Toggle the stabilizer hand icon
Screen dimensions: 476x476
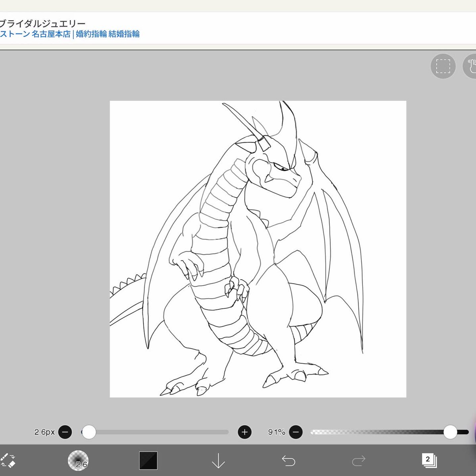click(470, 66)
